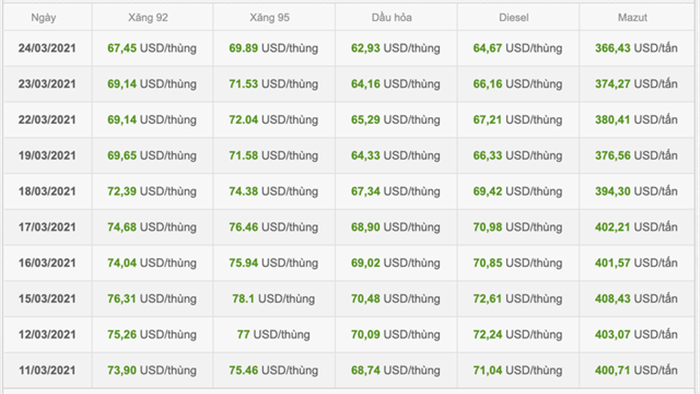Click the 11/03/2021 date cell
Image resolution: width=700 pixels, height=394 pixels.
coord(47,370)
